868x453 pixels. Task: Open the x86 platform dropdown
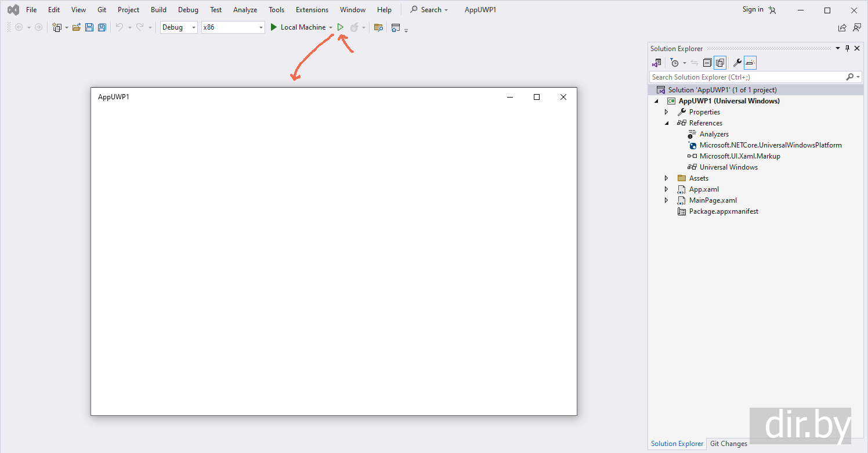(x=233, y=27)
